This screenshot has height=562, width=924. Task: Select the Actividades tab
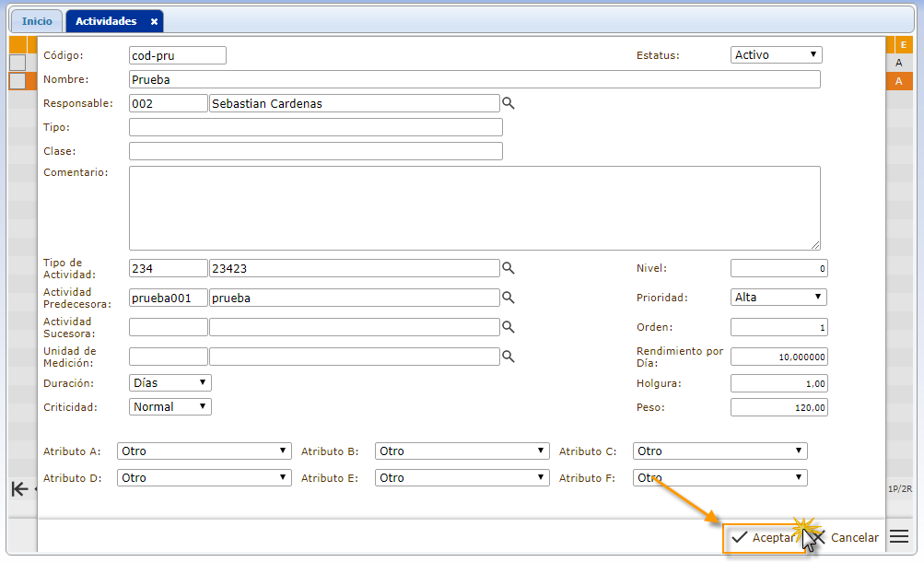click(106, 21)
